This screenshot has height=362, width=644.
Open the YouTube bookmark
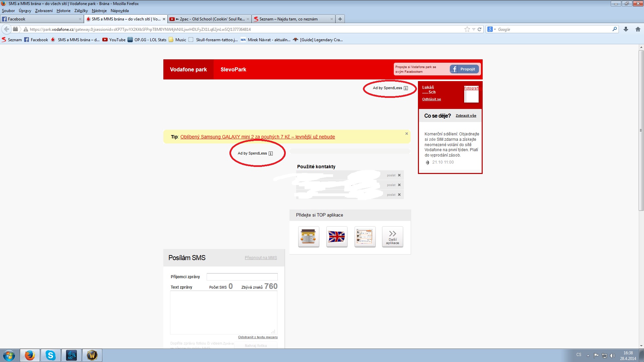tap(114, 40)
